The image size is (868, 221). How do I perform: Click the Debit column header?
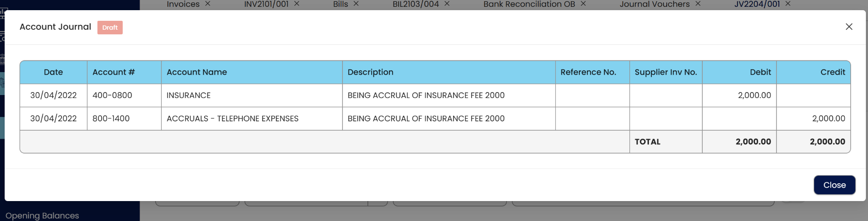760,72
